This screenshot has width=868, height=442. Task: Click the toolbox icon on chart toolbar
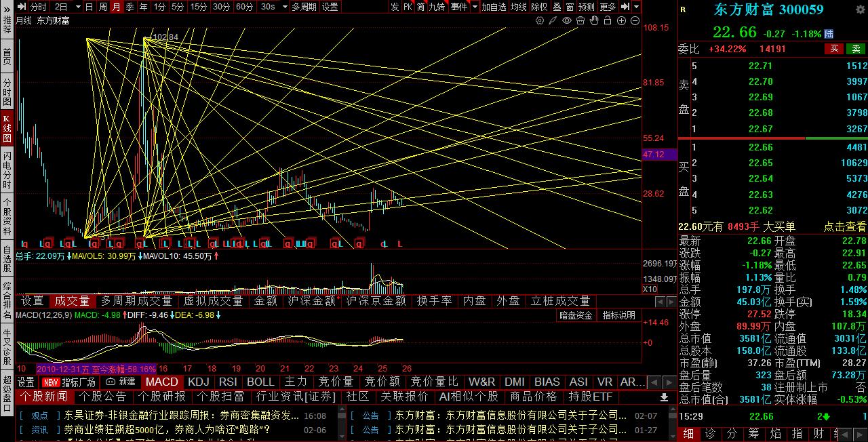pos(580,20)
